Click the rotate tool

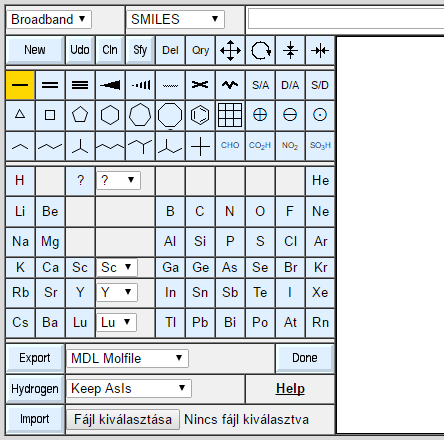click(260, 50)
